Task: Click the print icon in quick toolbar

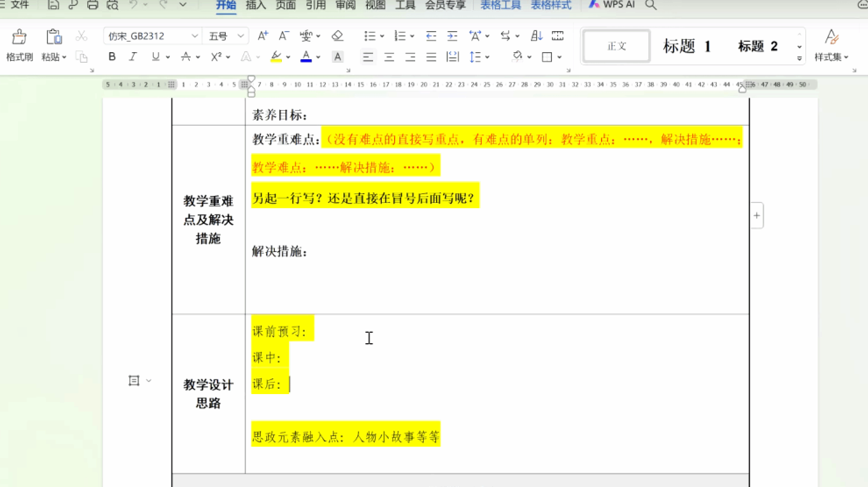Action: [x=92, y=5]
